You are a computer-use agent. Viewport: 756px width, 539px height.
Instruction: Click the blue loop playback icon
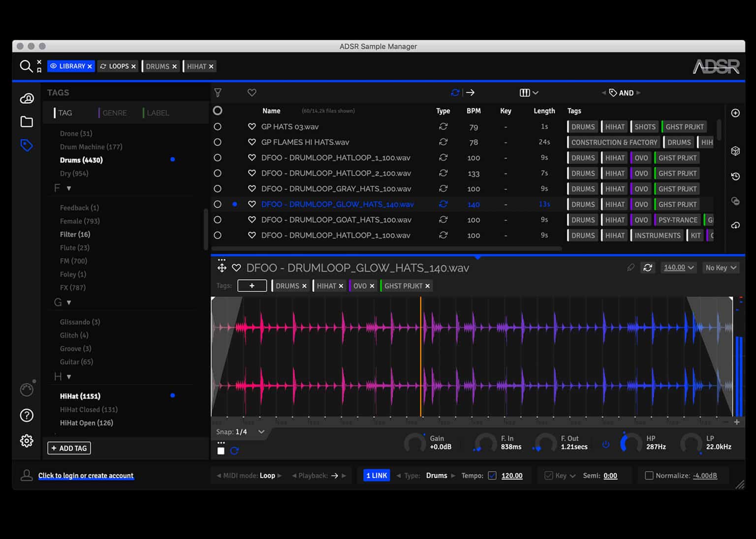tap(234, 450)
